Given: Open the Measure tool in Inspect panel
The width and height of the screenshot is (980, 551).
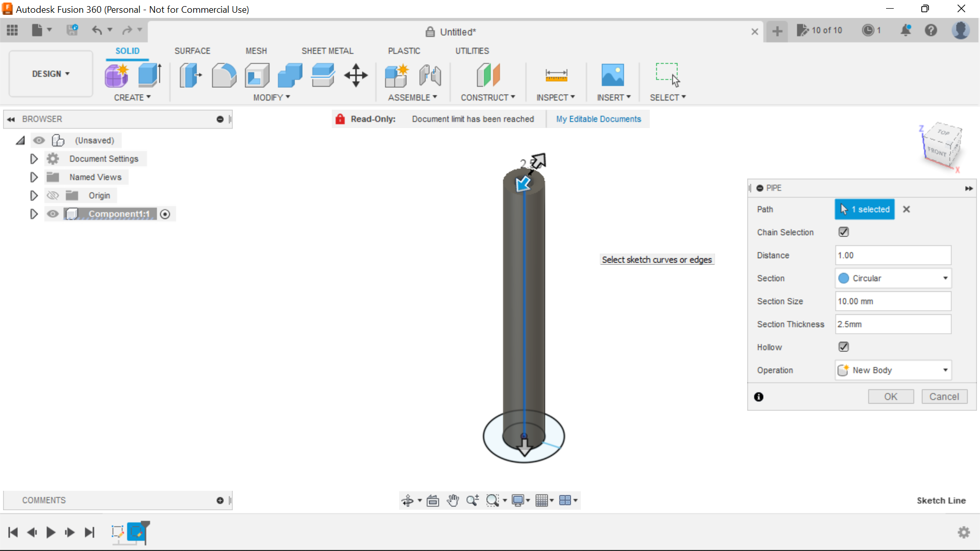Looking at the screenshot, I should (x=556, y=75).
